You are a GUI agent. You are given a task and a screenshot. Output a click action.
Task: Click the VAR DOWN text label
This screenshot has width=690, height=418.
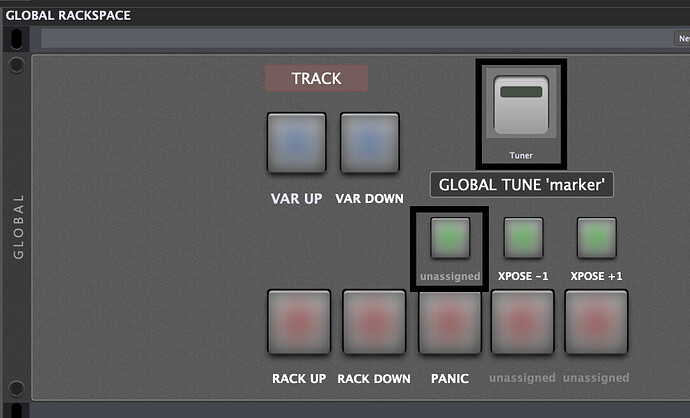(369, 198)
